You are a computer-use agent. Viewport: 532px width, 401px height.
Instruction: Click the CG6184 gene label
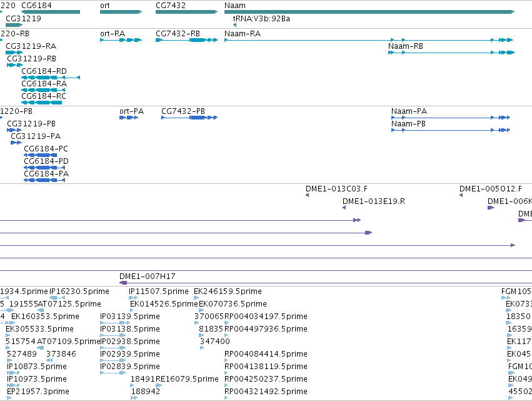click(x=36, y=6)
